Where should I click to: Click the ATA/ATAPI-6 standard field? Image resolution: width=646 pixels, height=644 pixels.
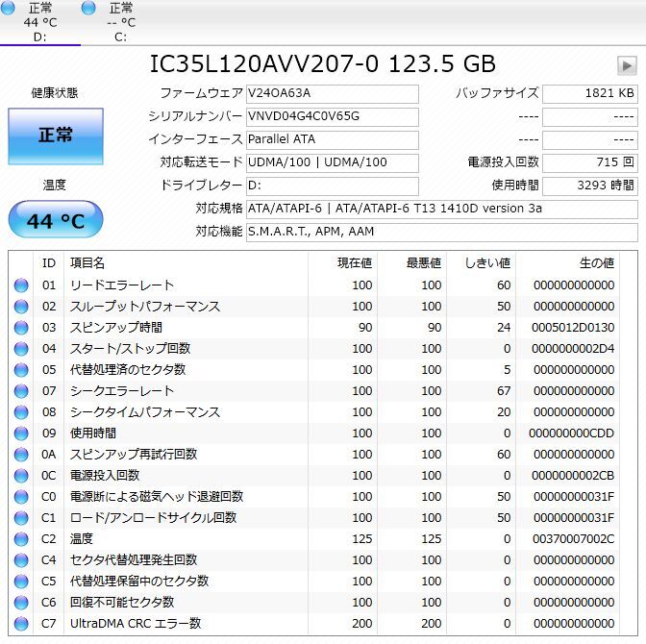click(x=441, y=210)
